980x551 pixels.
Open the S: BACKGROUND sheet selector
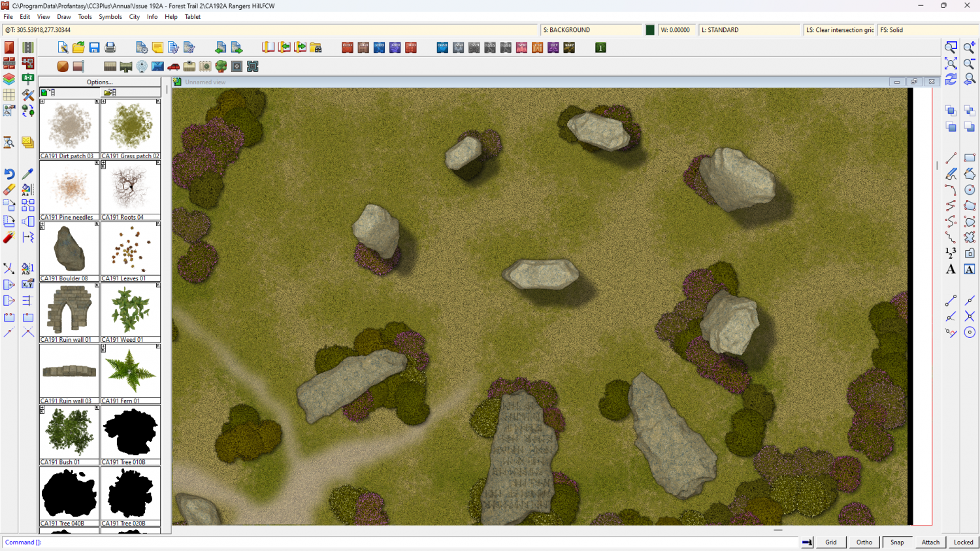[x=592, y=30]
